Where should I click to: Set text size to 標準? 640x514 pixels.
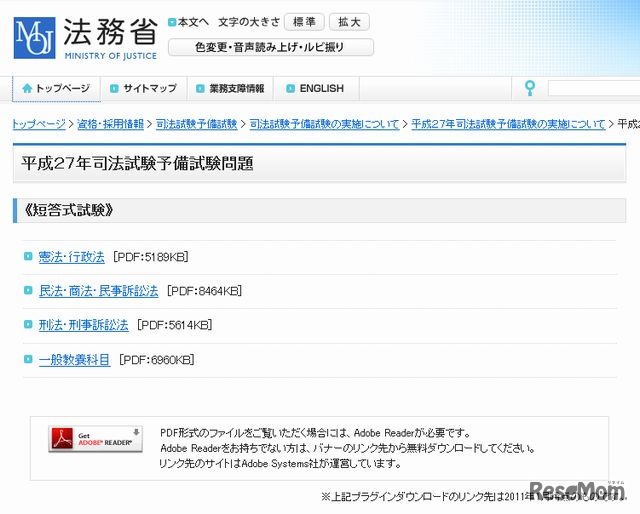pos(304,22)
